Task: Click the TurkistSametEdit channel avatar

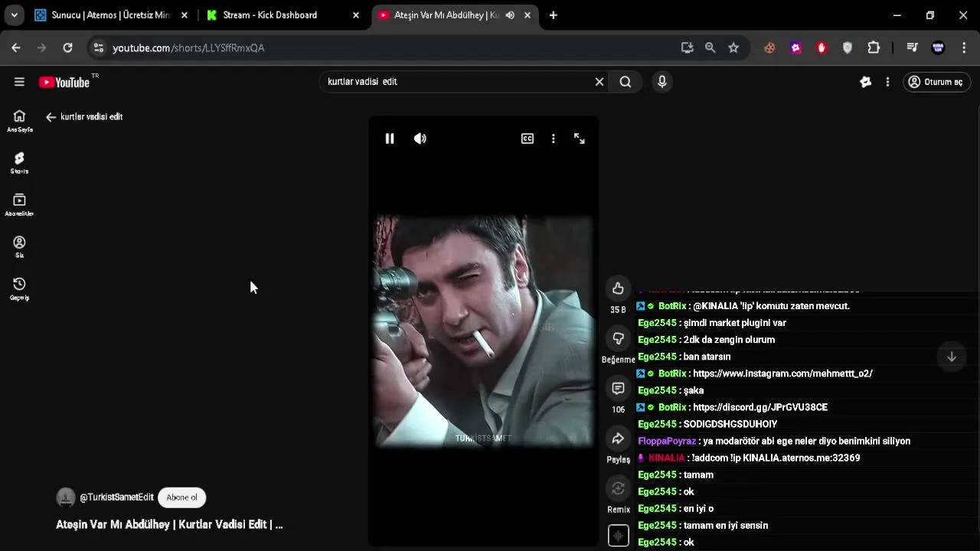Action: tap(66, 497)
